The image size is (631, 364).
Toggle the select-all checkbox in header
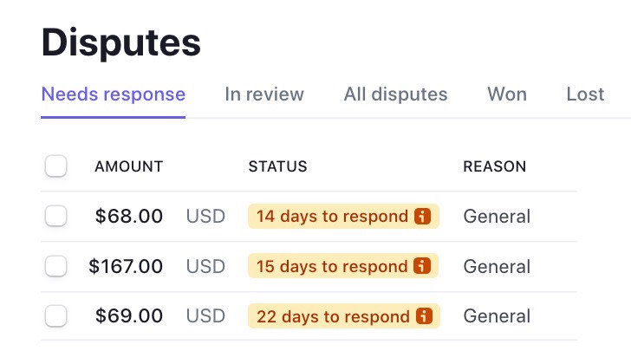[x=56, y=166]
